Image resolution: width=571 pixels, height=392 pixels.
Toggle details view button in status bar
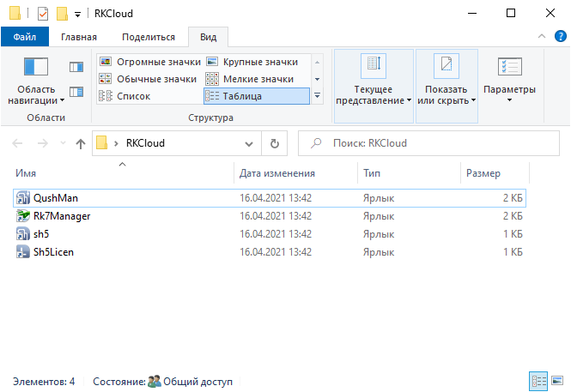(x=538, y=381)
